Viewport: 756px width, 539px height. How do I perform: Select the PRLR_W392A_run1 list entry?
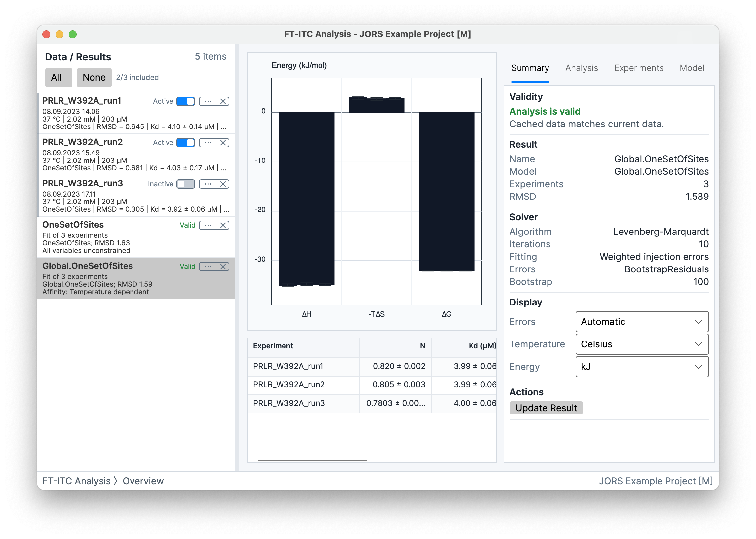tap(136, 114)
